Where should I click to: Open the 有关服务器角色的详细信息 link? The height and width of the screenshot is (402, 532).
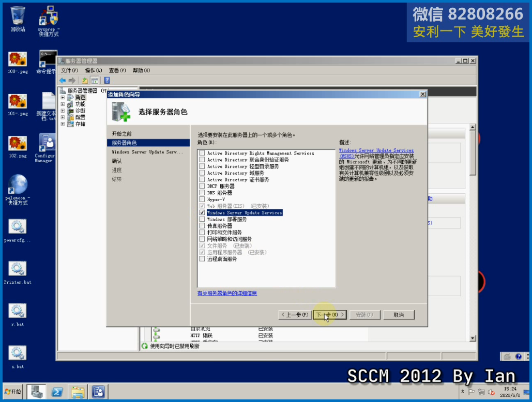tap(227, 293)
